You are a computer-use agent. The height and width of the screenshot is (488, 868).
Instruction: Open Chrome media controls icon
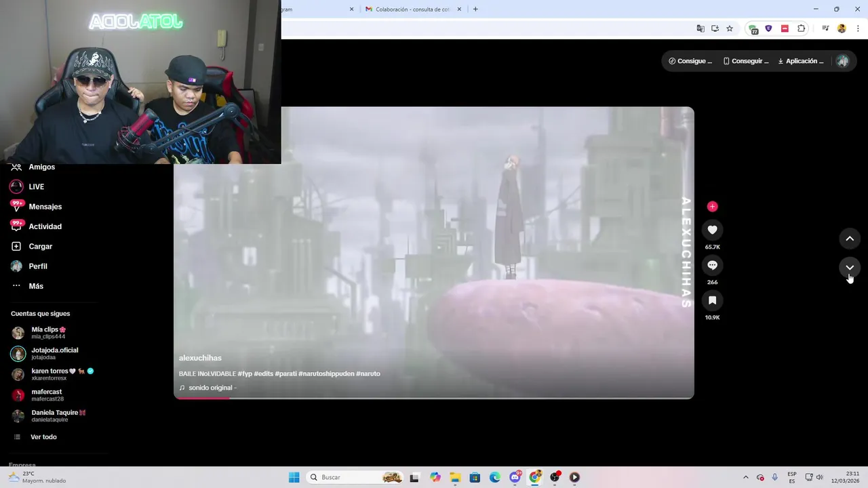825,28
